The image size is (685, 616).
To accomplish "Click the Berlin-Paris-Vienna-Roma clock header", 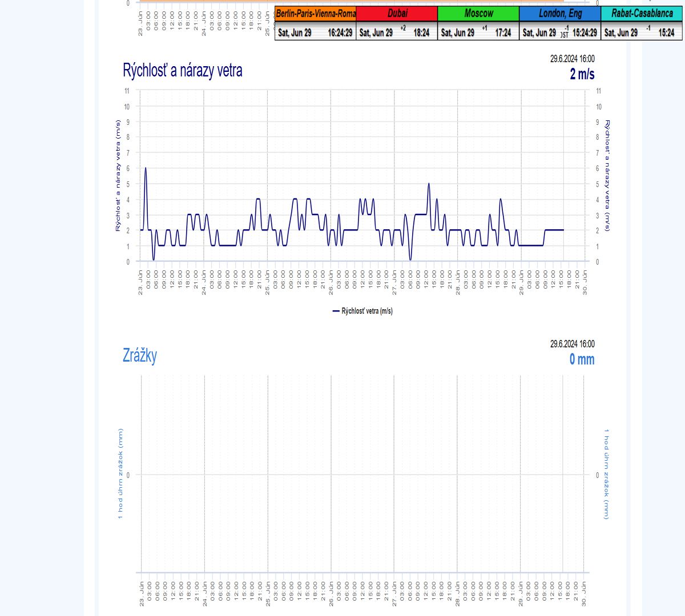I will [x=316, y=14].
